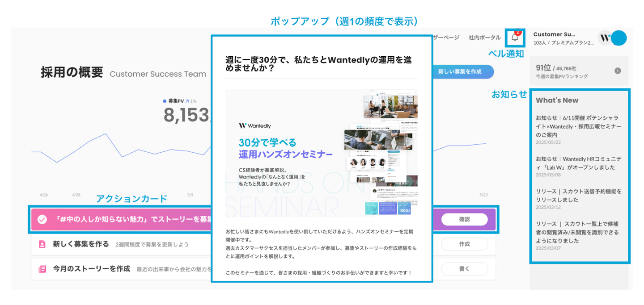Screen dimensions: 644x305
Task: Open the 閲覧済み/未閲覧 release note
Action: [578, 232]
